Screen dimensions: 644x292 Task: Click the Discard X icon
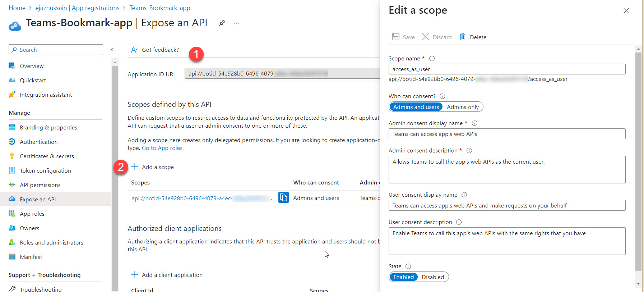[x=426, y=37]
